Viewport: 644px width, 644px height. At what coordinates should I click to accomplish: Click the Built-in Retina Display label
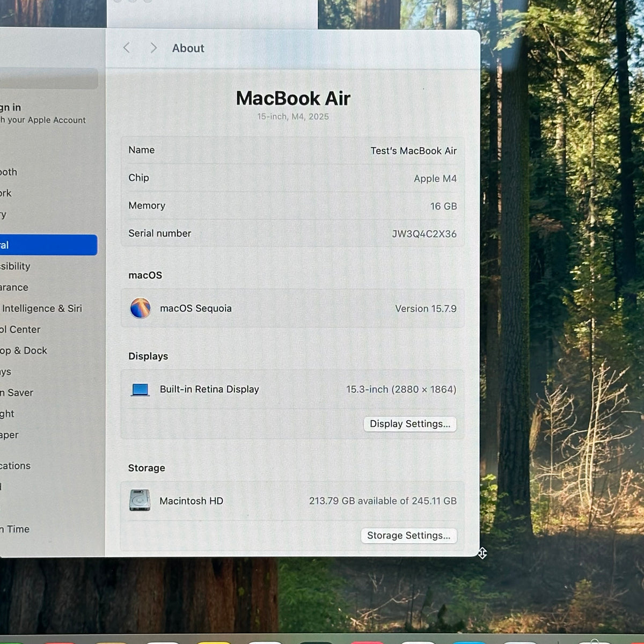pyautogui.click(x=209, y=389)
